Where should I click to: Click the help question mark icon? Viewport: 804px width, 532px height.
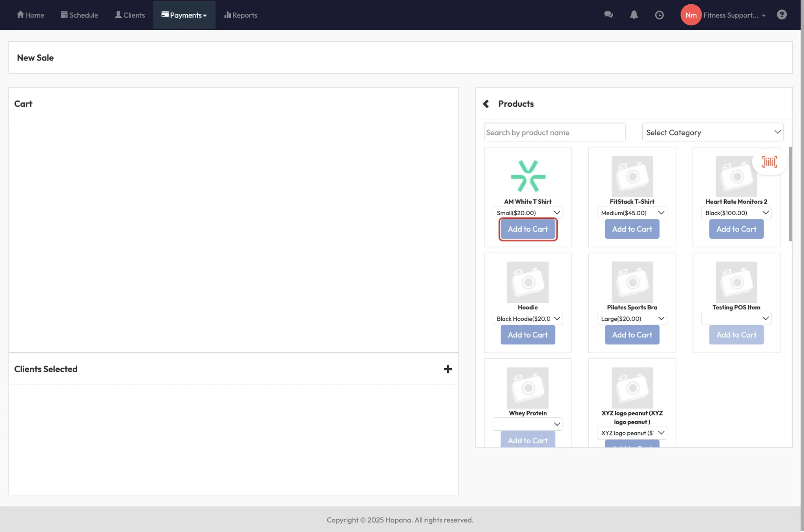click(781, 15)
